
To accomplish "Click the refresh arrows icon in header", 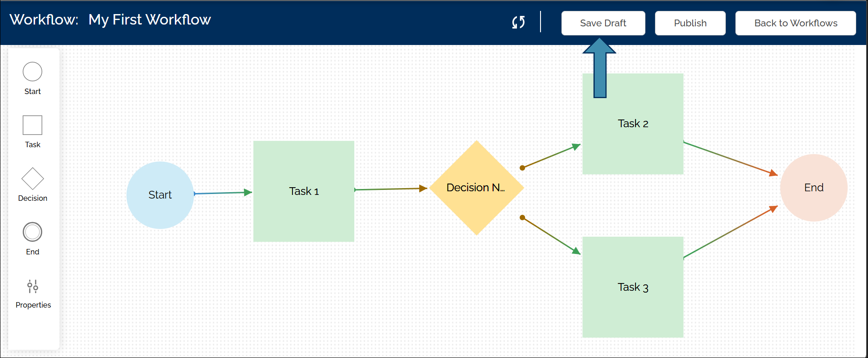I will (518, 22).
